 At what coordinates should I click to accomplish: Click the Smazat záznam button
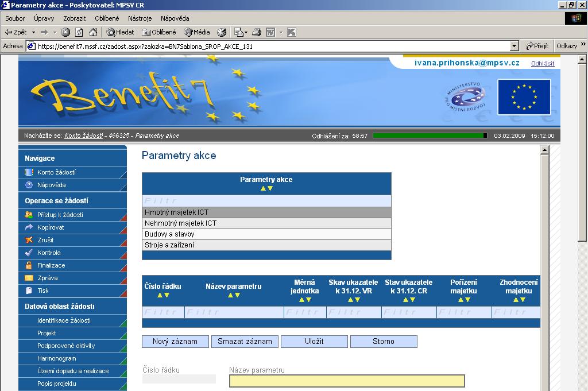click(x=245, y=342)
